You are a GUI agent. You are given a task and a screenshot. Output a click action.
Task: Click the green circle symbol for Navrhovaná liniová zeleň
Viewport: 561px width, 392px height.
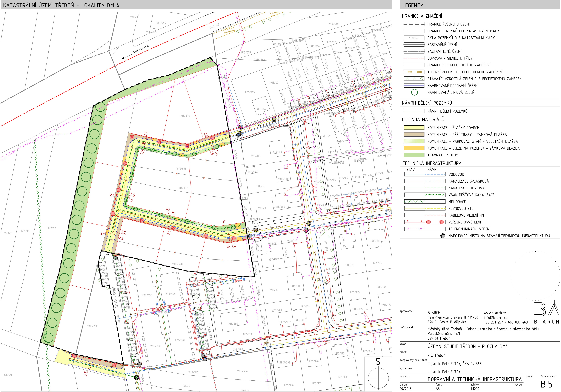pyautogui.click(x=414, y=92)
